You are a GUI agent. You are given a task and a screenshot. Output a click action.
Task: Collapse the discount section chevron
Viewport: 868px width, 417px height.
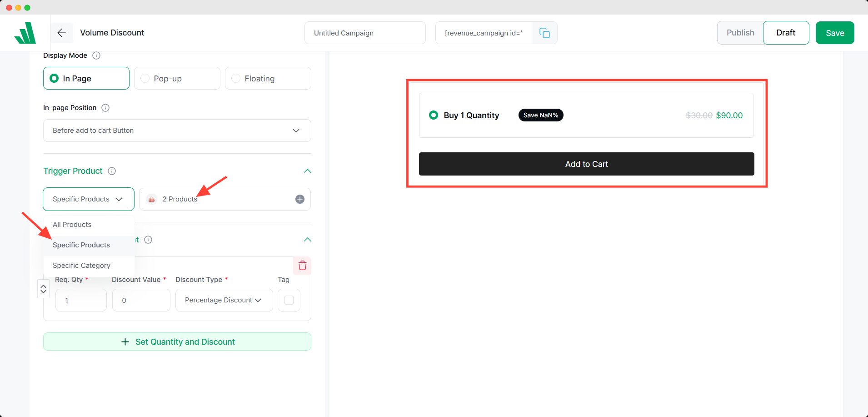307,240
